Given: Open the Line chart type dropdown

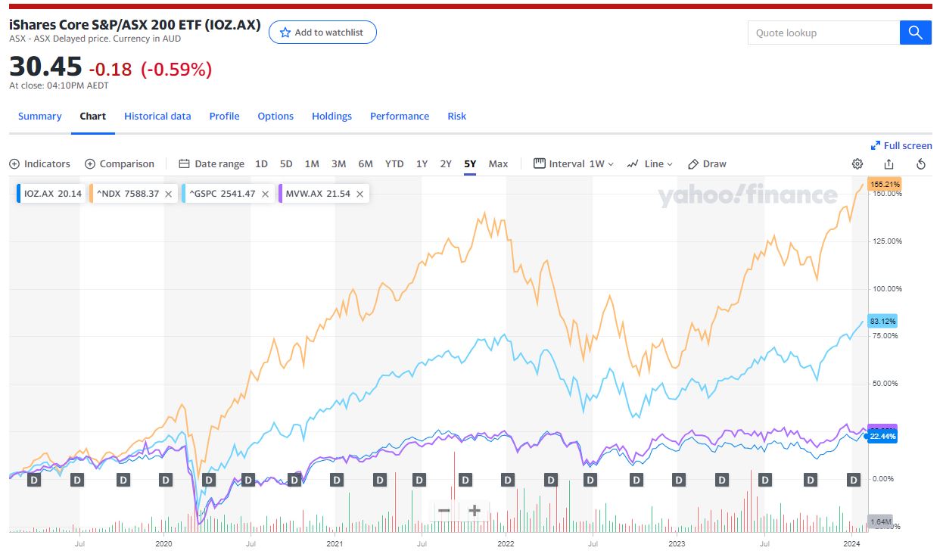Looking at the screenshot, I should point(650,164).
